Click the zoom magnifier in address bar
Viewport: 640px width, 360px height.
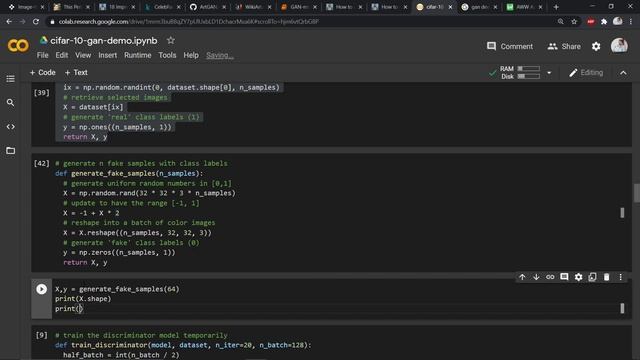point(561,22)
